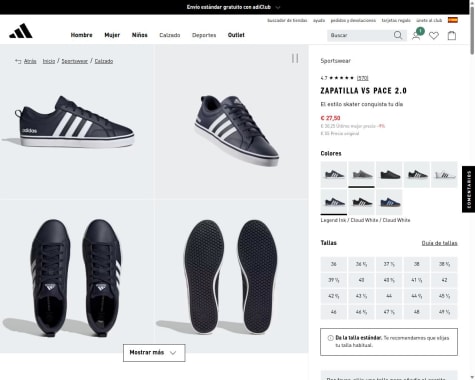Select the royal blue colorway swatch
Screen dimensions: 475x380
pos(389,202)
